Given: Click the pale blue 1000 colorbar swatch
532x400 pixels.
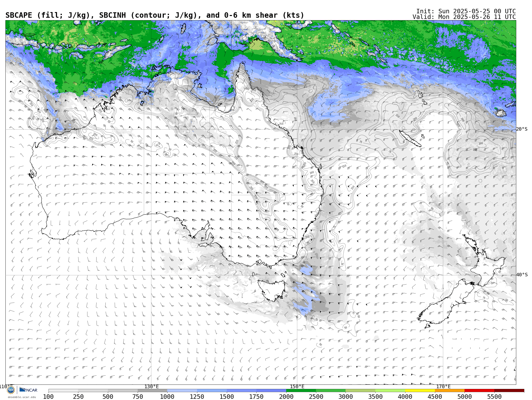Looking at the screenshot, I should 182,391.
